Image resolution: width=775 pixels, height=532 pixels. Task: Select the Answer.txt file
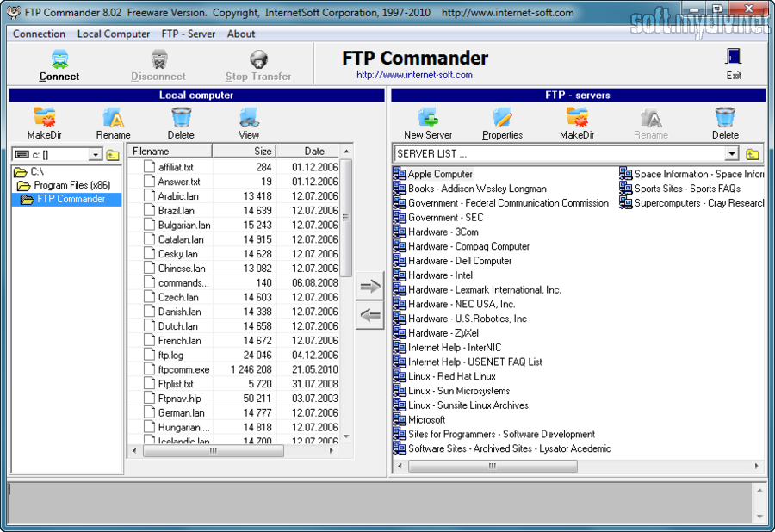179,182
